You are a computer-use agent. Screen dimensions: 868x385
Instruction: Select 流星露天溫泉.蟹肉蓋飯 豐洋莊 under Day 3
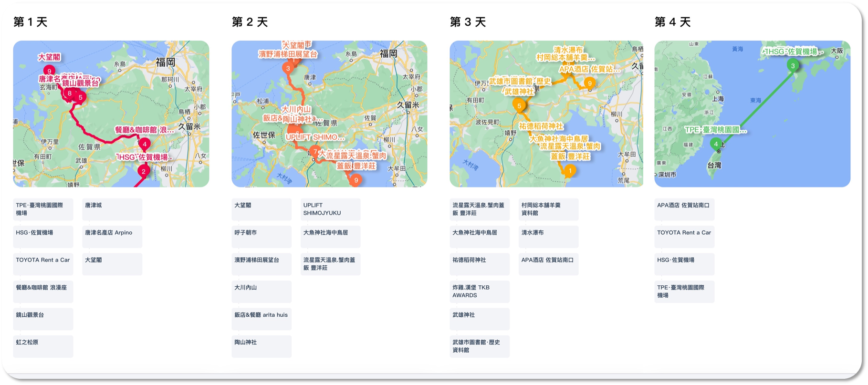480,209
